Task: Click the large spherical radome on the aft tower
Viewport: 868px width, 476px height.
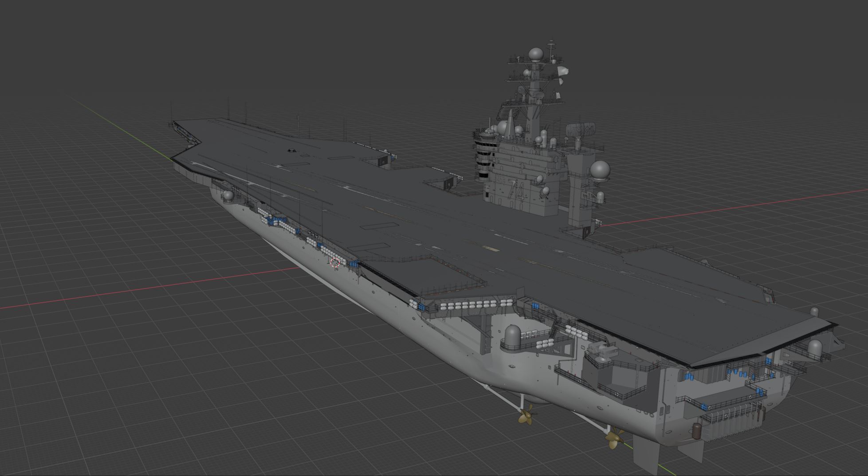Action: click(600, 171)
